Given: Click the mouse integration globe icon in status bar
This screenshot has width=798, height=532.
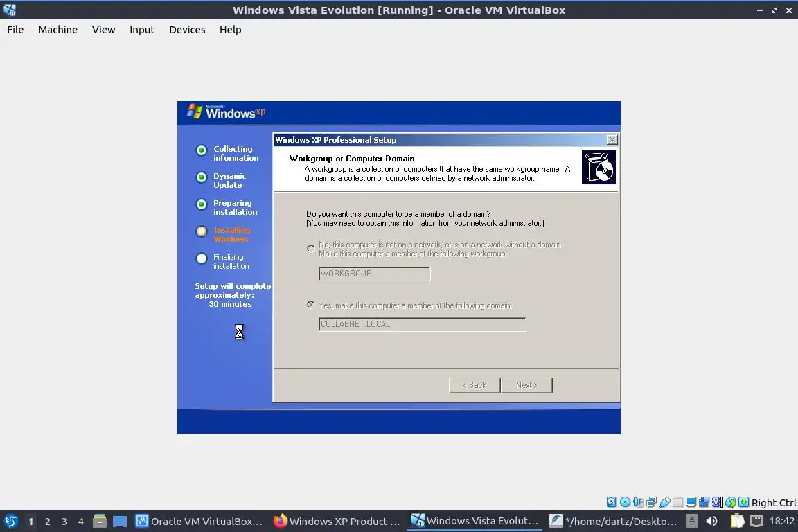Looking at the screenshot, I should [731, 502].
